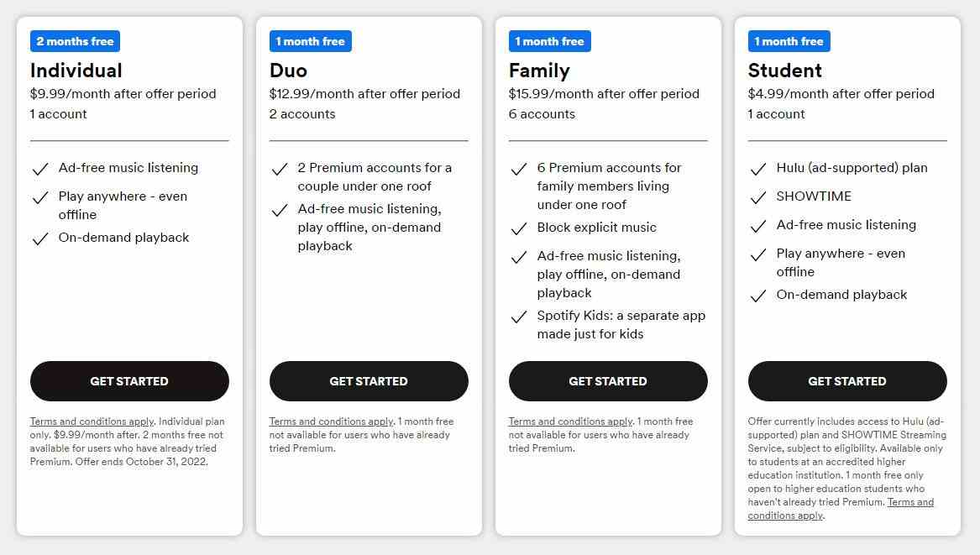Click checkmark beside 'Ad-free music listening' in Individual
Image resolution: width=980 pixels, height=555 pixels.
pyautogui.click(x=40, y=169)
